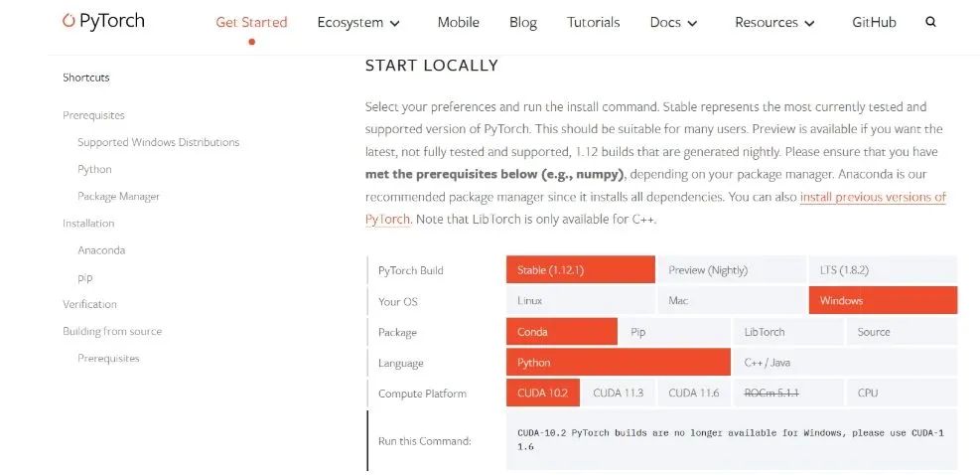The image size is (980, 475).
Task: Click the Shortcuts sidebar heading
Action: click(86, 78)
